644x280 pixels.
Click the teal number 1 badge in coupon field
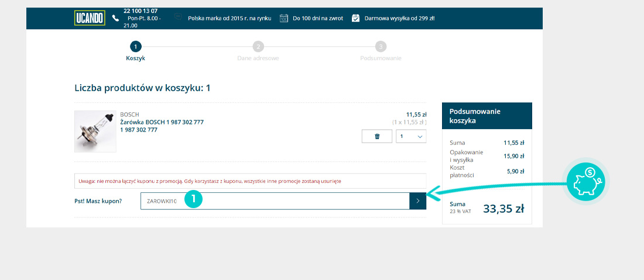pyautogui.click(x=193, y=199)
